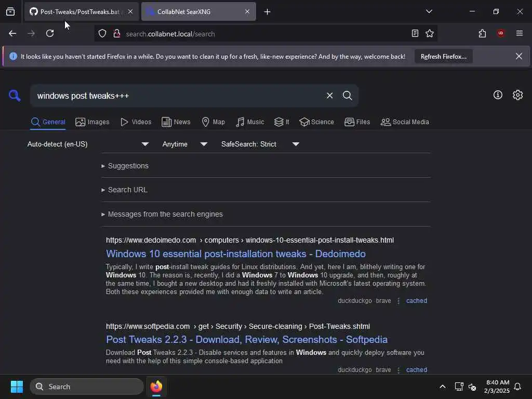532x399 pixels.
Task: Open the softpedia.com result URL
Action: 238,326
